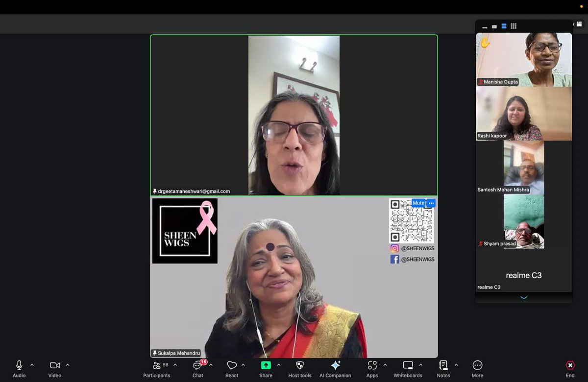Open audio options arrow beside Audio
This screenshot has width=588, height=382.
tap(32, 365)
